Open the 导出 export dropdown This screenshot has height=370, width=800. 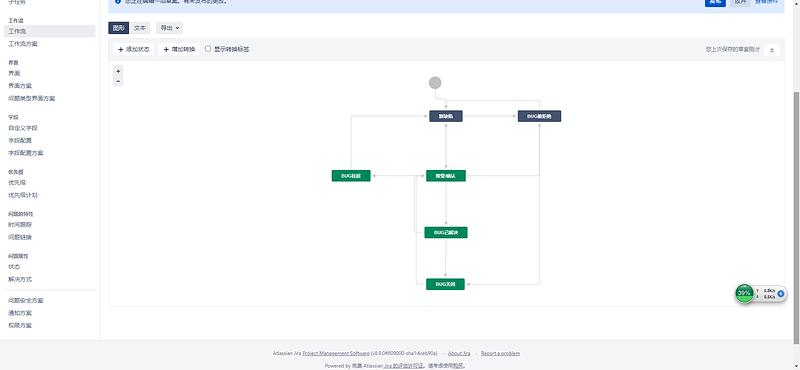[169, 28]
